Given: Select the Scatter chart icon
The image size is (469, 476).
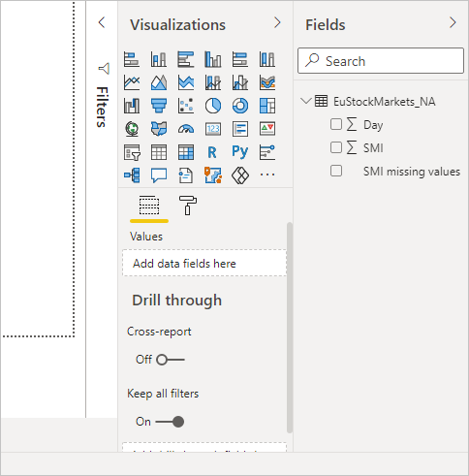Looking at the screenshot, I should point(186,106).
